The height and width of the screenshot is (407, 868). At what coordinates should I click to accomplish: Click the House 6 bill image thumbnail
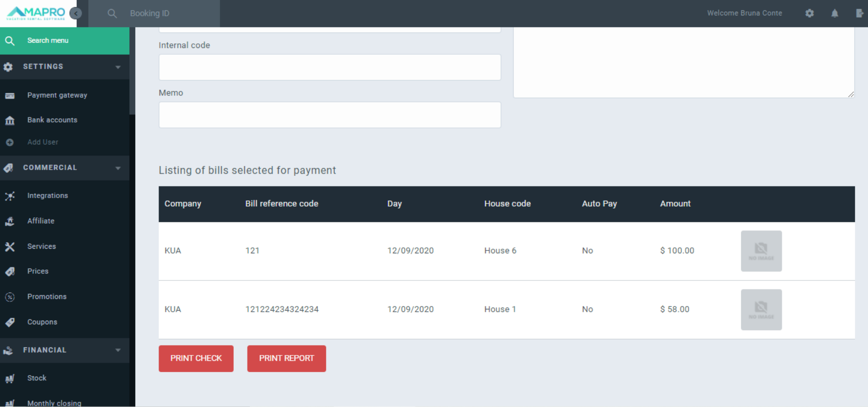pos(761,251)
